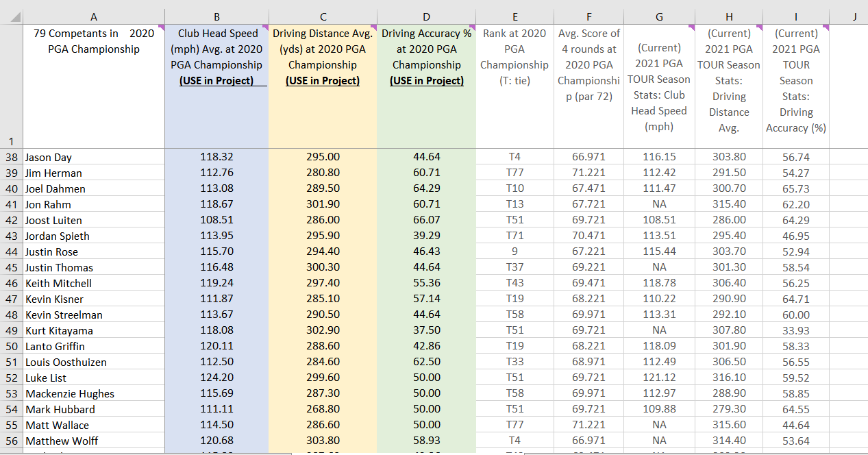
Task: Click the Justin Thomas name cell
Action: [x=94, y=267]
